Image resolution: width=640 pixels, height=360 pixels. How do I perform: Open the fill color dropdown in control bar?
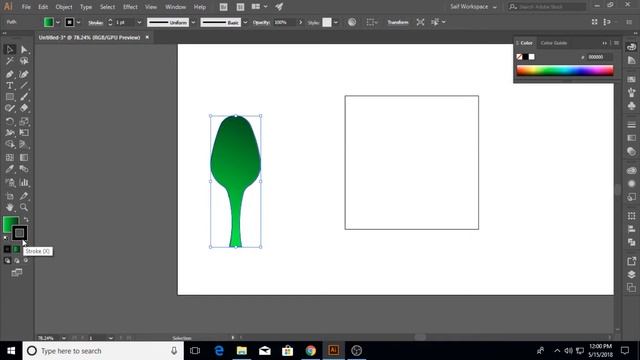[58, 22]
